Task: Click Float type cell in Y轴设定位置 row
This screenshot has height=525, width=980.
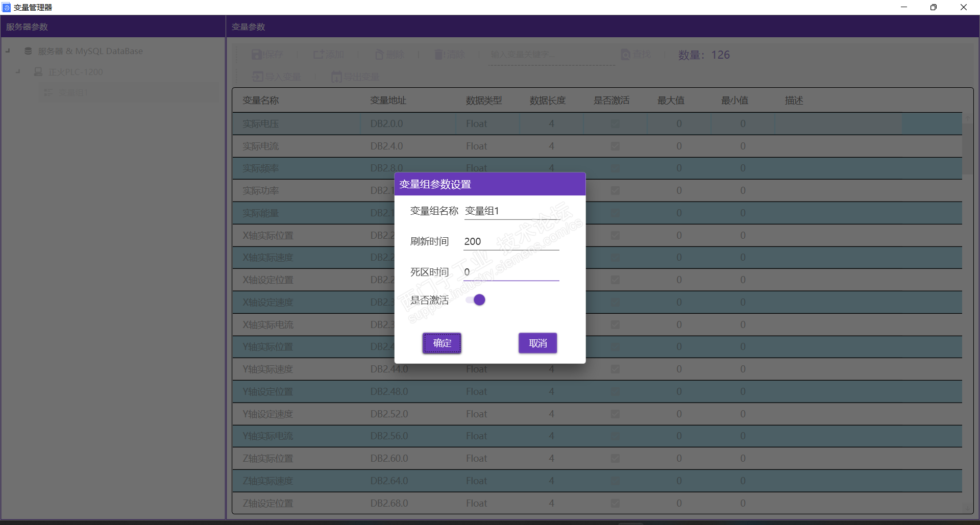Action: click(x=476, y=391)
